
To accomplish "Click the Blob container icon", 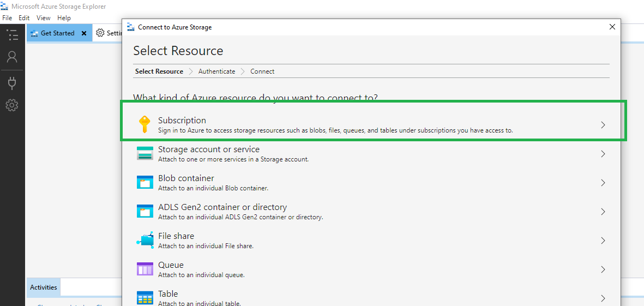I will coord(145,182).
